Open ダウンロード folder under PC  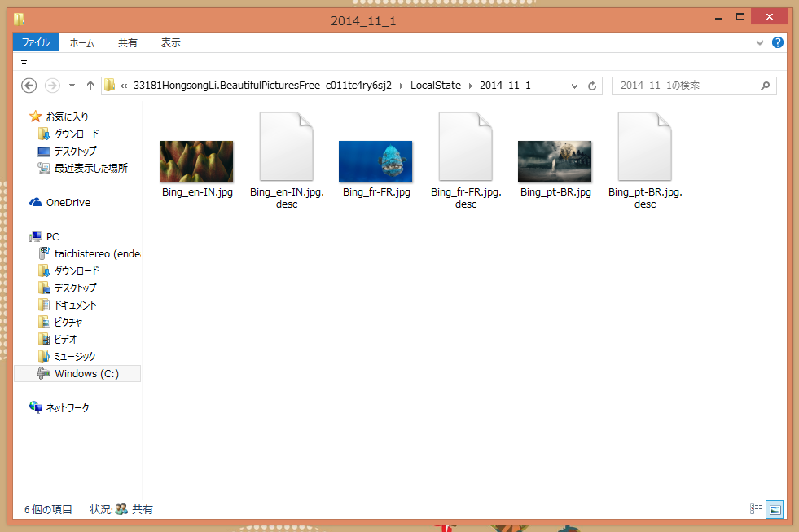[68, 270]
